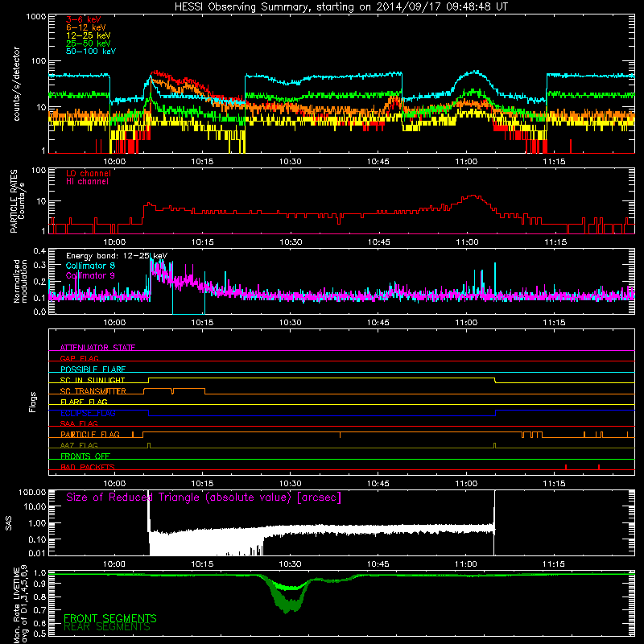Click the 0.4 tick on modulation axis
Screen dimensions: 644x644
(x=39, y=251)
